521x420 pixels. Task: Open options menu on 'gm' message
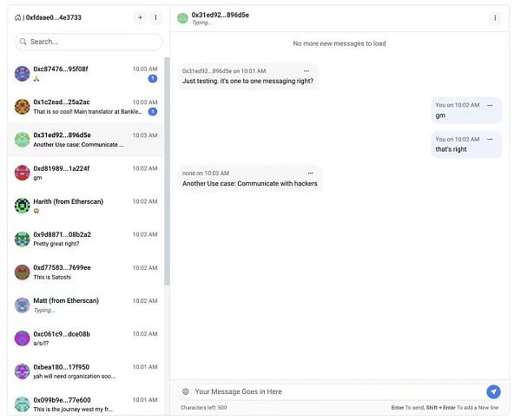[490, 105]
